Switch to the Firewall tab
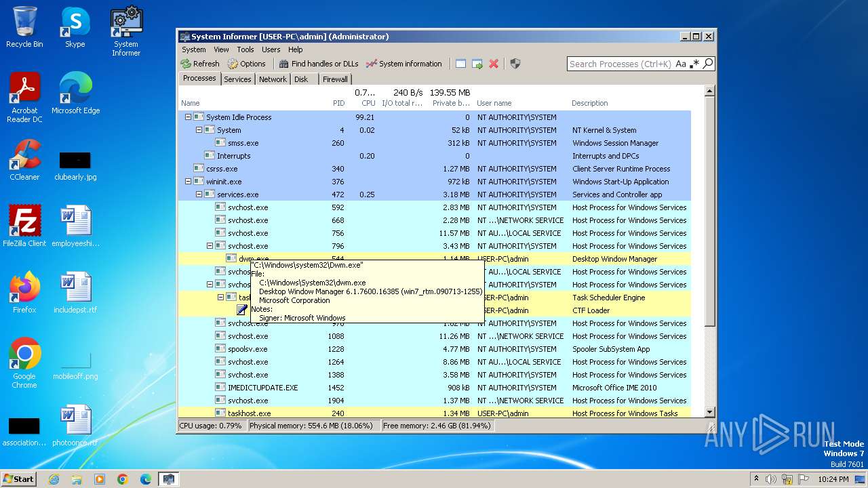The height and width of the screenshot is (488, 868). (335, 79)
